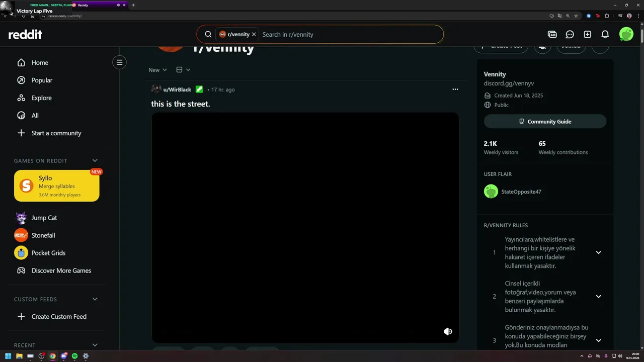Expand rule 3 about gönderiniz onaylanmadıysa
Screen dimensions: 644x362
[x=598, y=340]
